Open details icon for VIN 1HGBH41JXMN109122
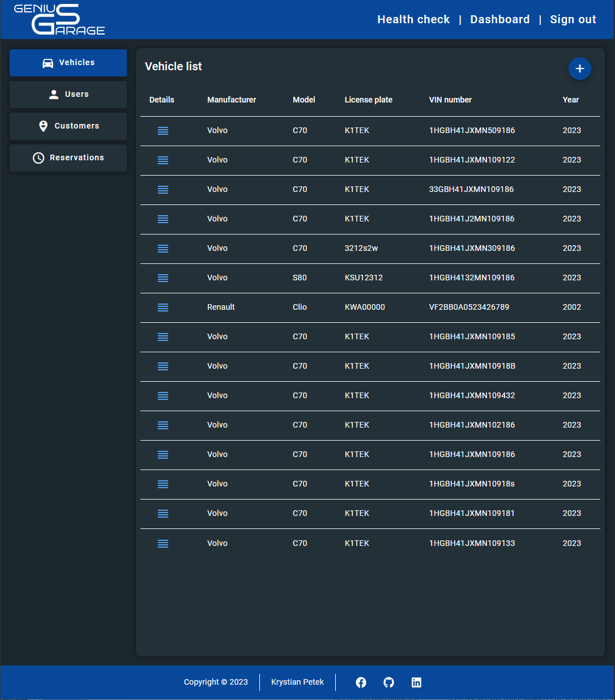Screen dimensions: 615x700 pos(163,160)
